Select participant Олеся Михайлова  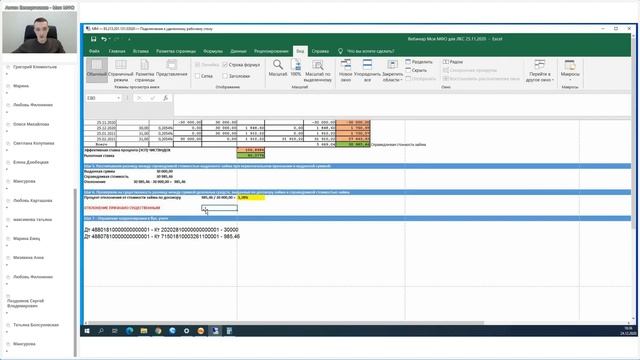click(31, 124)
